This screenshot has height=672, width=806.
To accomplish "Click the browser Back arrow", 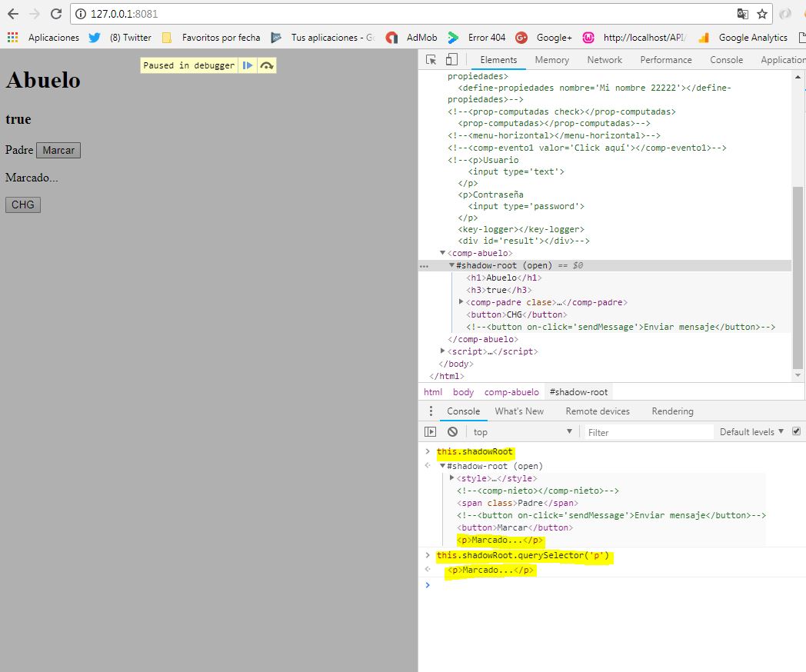I will click(13, 14).
